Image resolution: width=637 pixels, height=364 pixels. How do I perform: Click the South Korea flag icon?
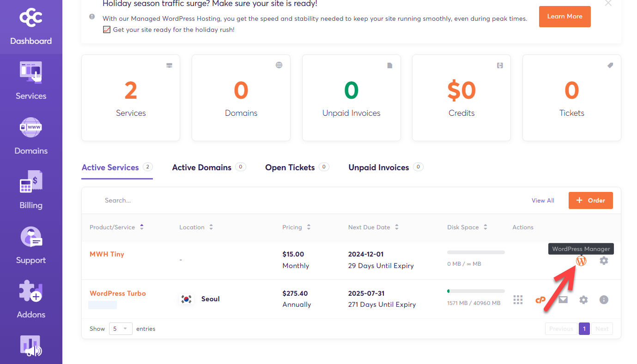[x=186, y=299]
